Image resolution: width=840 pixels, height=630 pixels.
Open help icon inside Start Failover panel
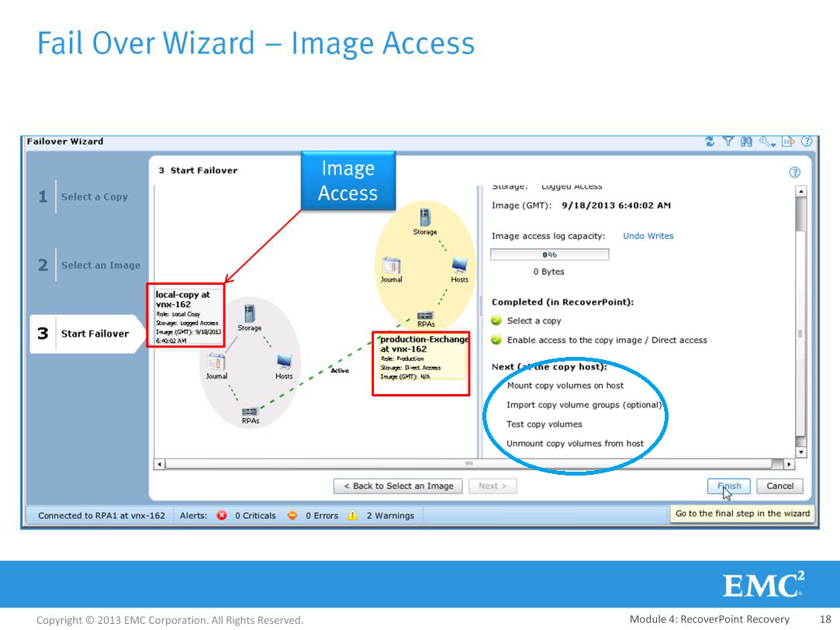pyautogui.click(x=794, y=172)
